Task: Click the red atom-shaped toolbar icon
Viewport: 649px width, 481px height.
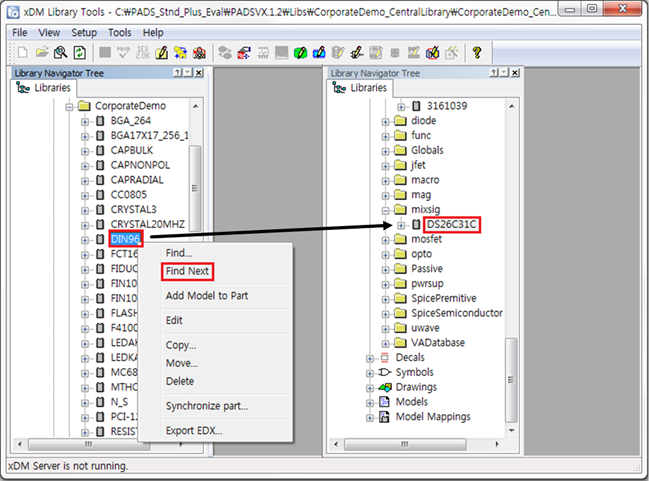Action: coord(199,53)
